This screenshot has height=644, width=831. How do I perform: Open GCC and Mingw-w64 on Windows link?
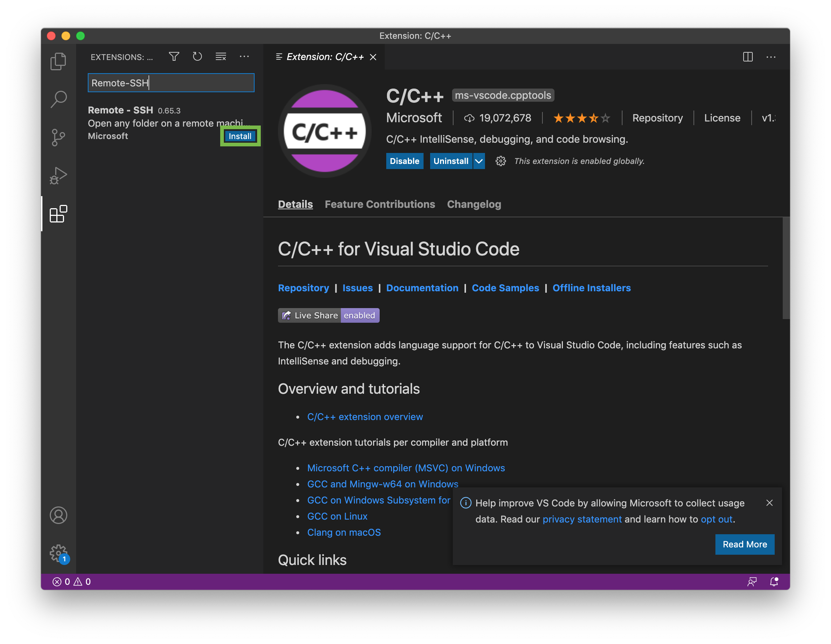(383, 484)
